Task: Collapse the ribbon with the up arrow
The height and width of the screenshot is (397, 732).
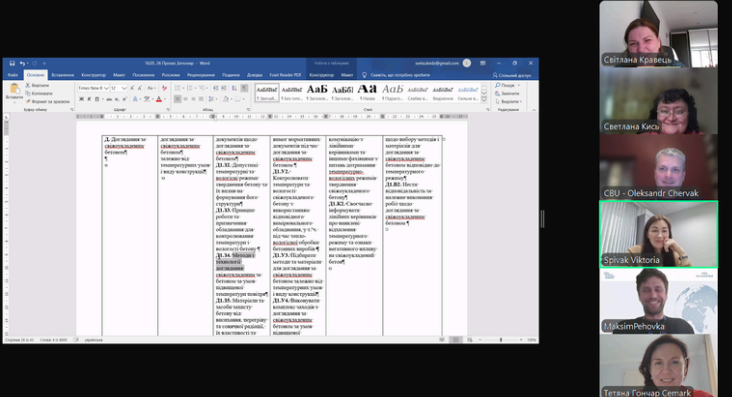Action: pos(534,110)
